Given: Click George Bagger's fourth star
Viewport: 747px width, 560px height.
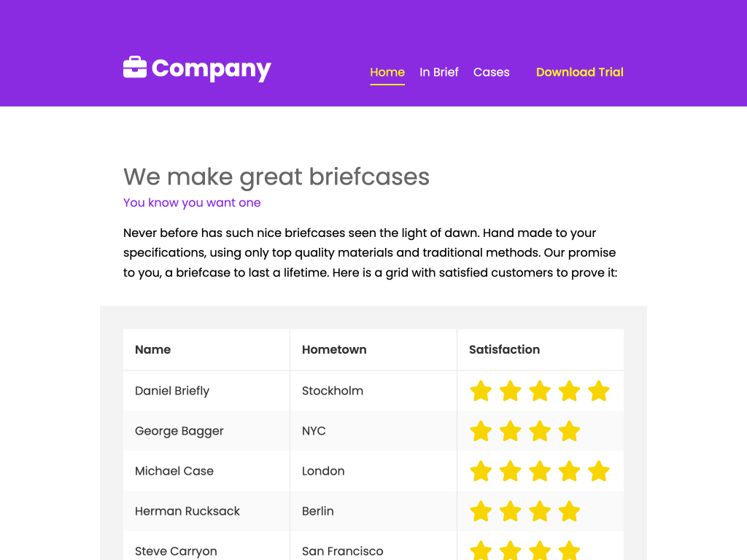Looking at the screenshot, I should point(569,431).
